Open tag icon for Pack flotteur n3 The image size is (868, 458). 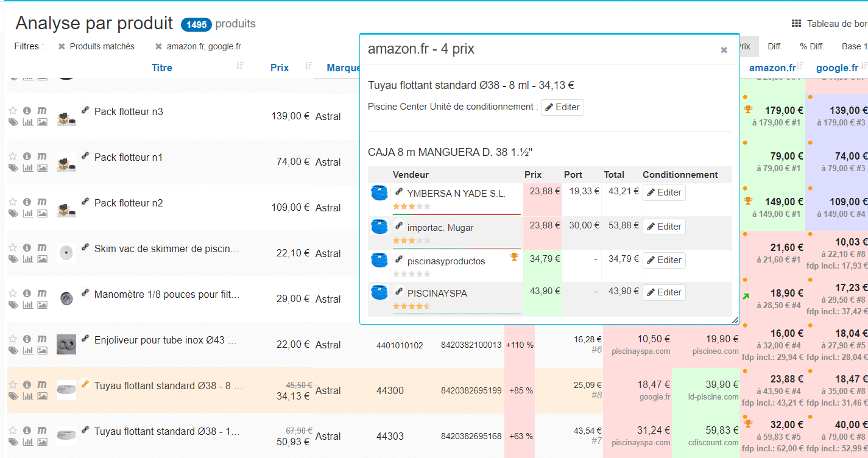click(x=13, y=122)
